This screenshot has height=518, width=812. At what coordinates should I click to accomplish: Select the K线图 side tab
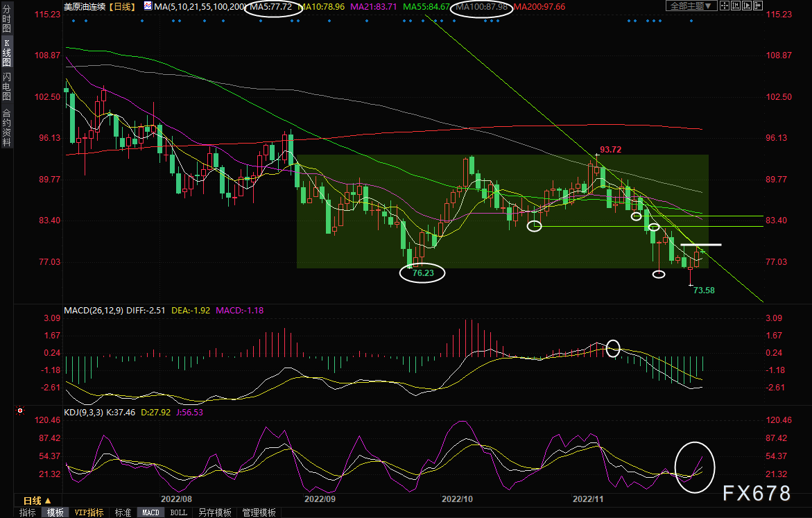coord(7,53)
